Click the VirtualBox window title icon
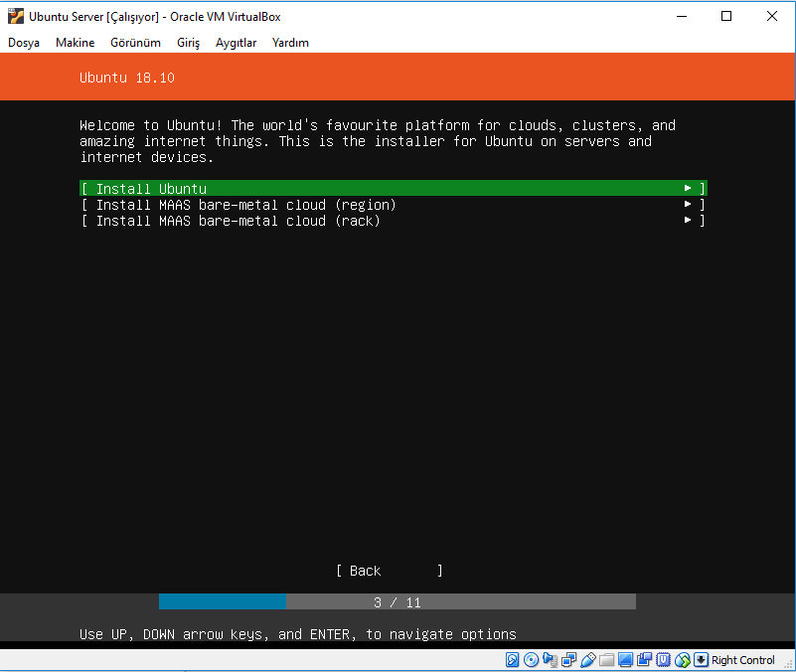The image size is (796, 672). pos(16,16)
